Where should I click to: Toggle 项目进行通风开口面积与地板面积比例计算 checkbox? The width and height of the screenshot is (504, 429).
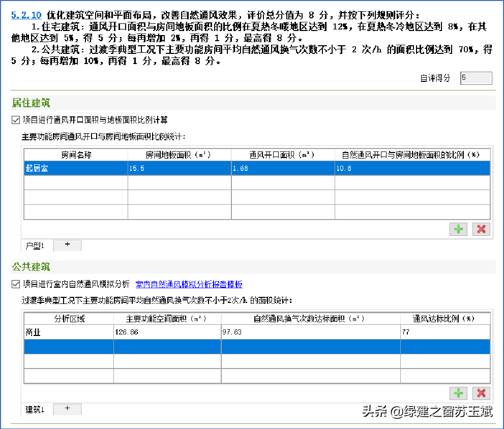[16, 120]
